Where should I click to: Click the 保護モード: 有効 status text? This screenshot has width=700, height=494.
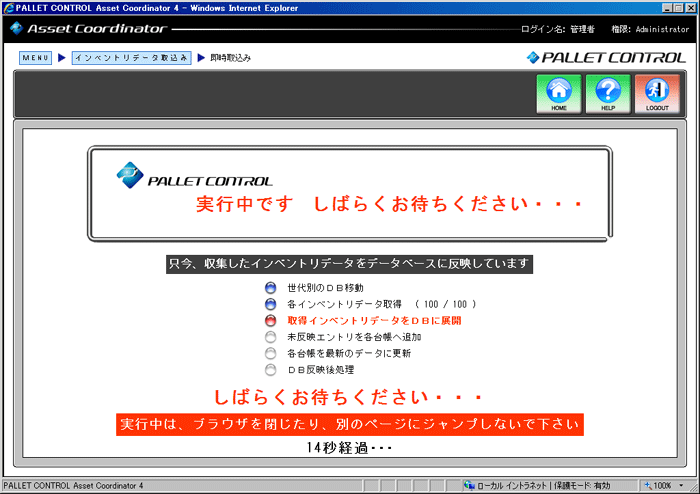(582, 485)
